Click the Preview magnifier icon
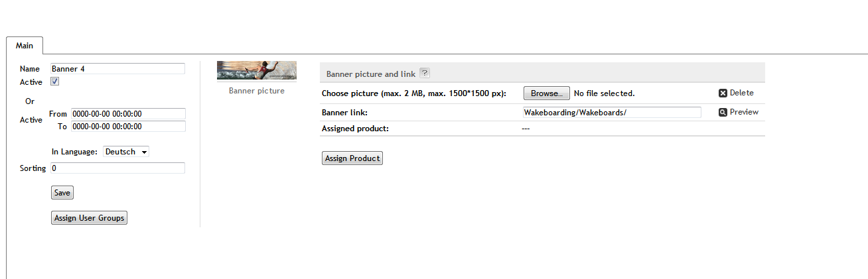The height and width of the screenshot is (279, 868). [x=723, y=113]
